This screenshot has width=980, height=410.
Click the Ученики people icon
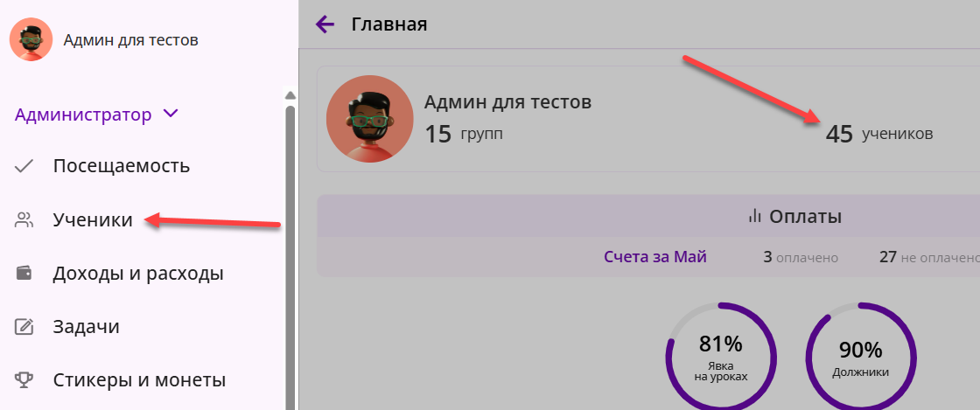(x=24, y=219)
